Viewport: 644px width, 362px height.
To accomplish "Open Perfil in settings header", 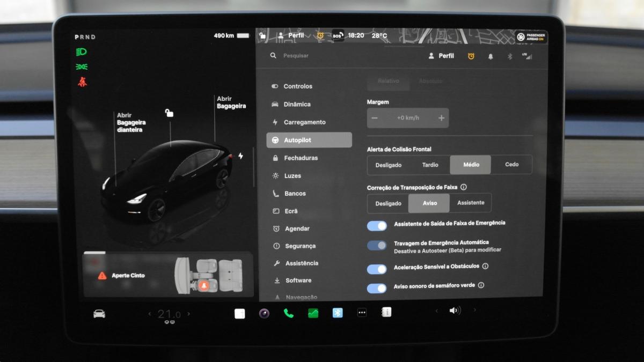I will tap(441, 56).
